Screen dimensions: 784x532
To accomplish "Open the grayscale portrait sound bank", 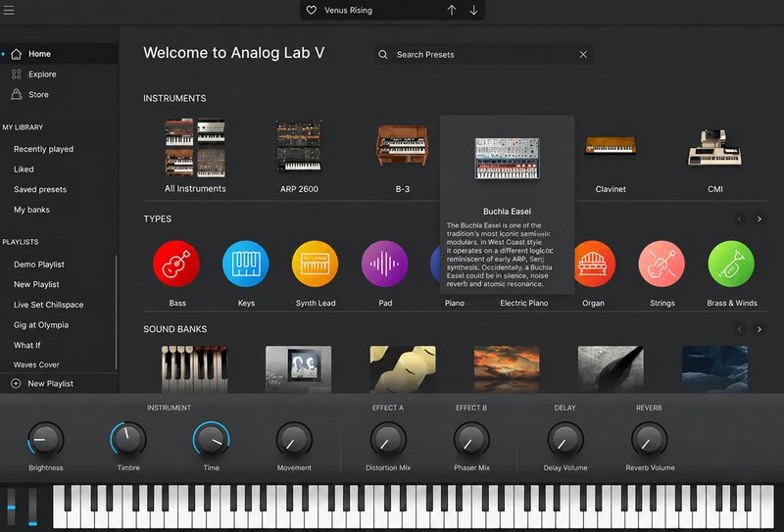I will tap(299, 369).
